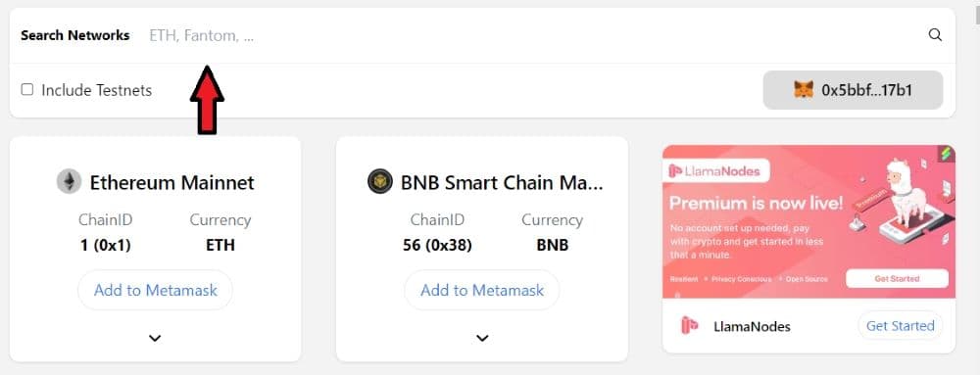
Task: Click the green corner badge on ad
Action: (x=947, y=153)
